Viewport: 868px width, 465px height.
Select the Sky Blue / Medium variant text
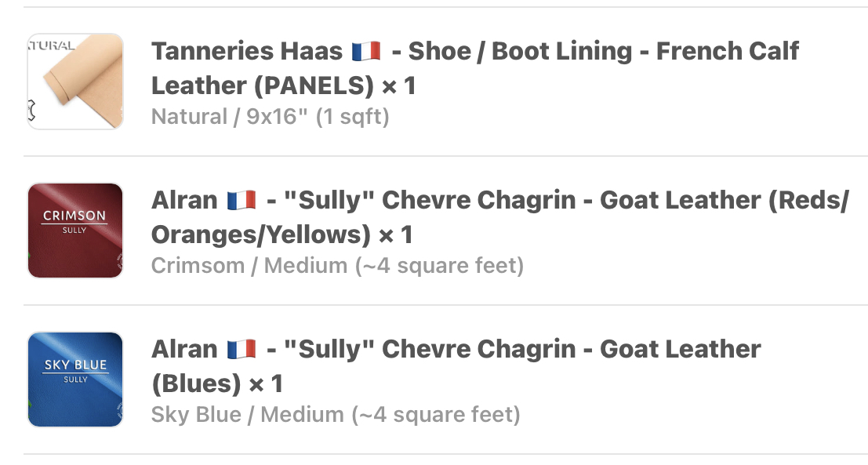coord(336,415)
